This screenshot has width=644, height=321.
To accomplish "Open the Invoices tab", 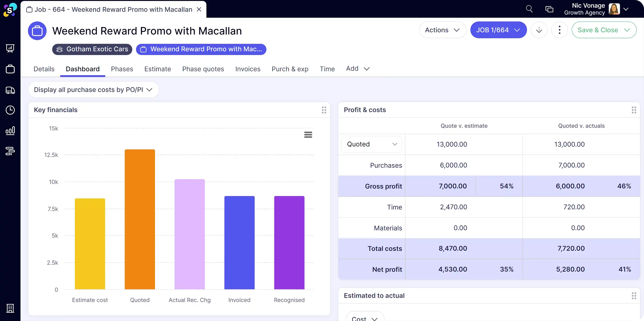I will tap(248, 69).
